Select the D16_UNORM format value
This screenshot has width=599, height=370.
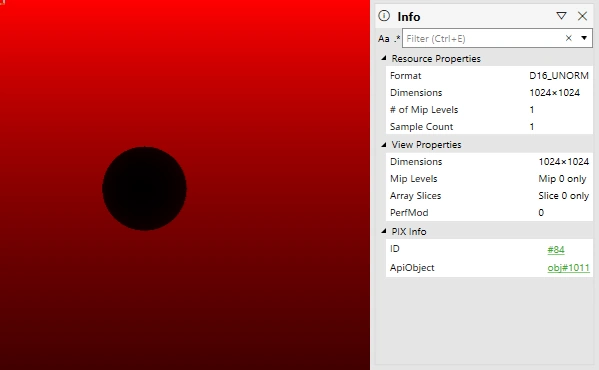click(x=559, y=76)
